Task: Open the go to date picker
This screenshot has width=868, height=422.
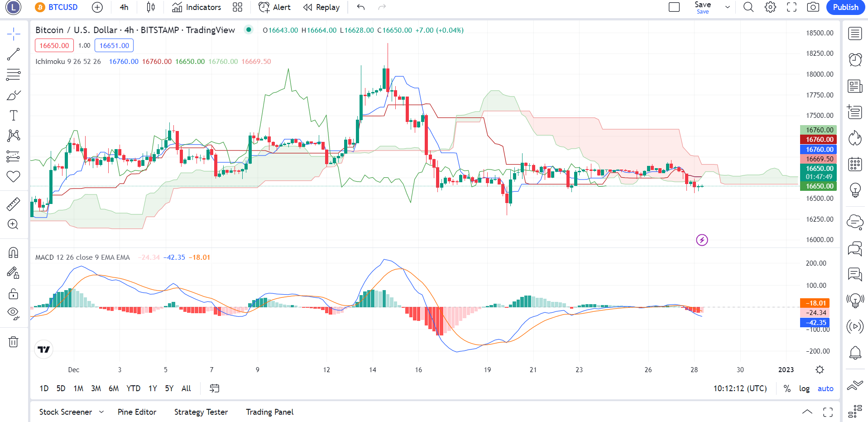Action: pyautogui.click(x=215, y=388)
